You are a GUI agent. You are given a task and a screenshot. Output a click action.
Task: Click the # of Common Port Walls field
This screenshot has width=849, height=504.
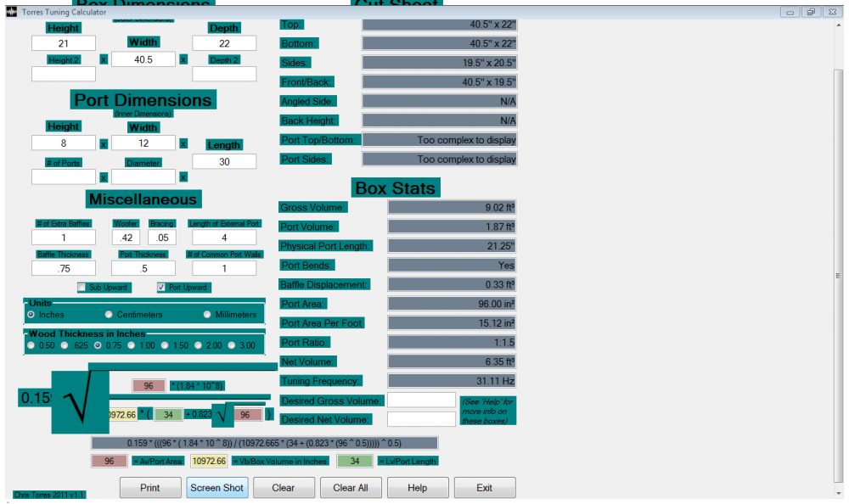tap(224, 268)
